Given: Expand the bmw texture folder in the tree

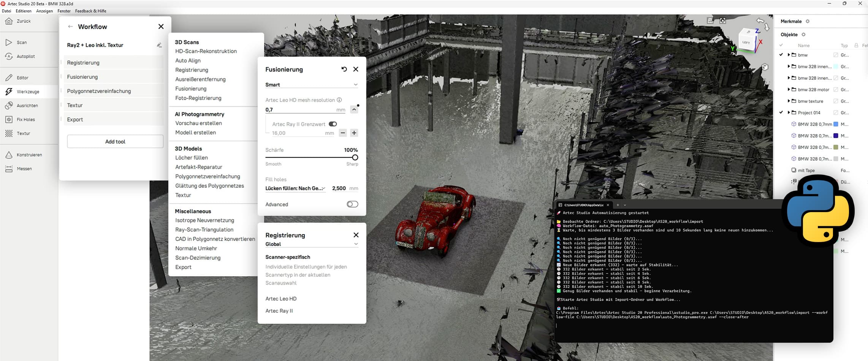Looking at the screenshot, I should (x=789, y=101).
